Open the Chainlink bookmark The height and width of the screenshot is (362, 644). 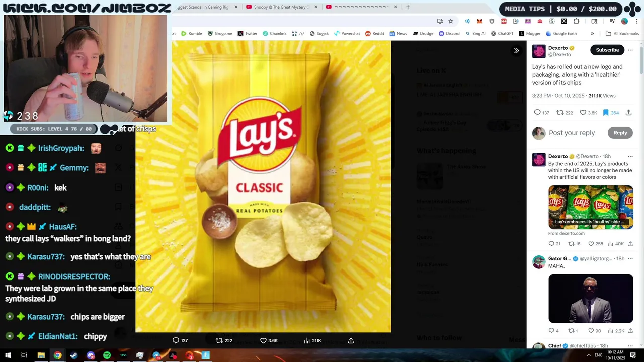click(274, 34)
